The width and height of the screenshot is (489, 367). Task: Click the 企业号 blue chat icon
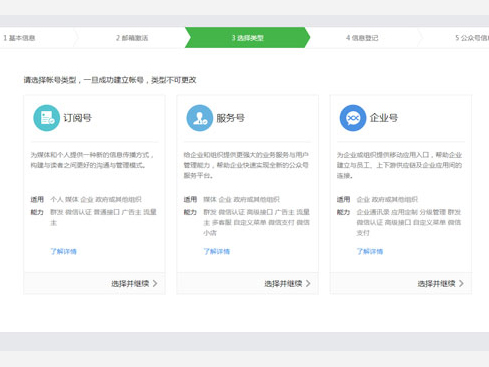(353, 118)
